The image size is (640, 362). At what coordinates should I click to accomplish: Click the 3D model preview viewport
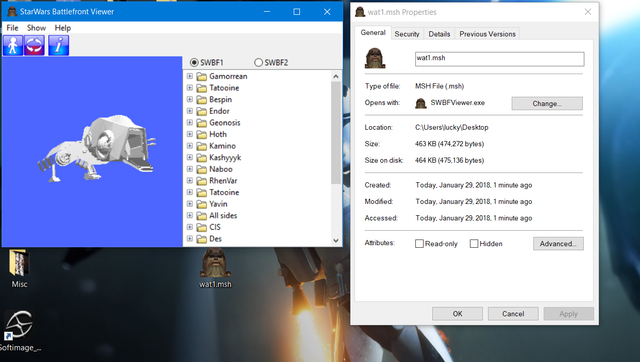tap(92, 151)
